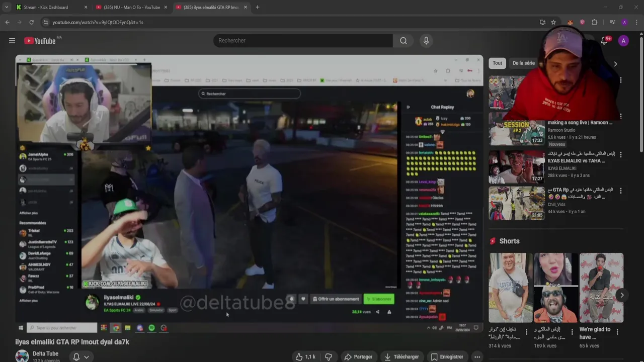Screen dimensions: 644x362
Task: Open more actions for the ILYAS ELMALIKI vs TAHA video
Action: coord(620,154)
